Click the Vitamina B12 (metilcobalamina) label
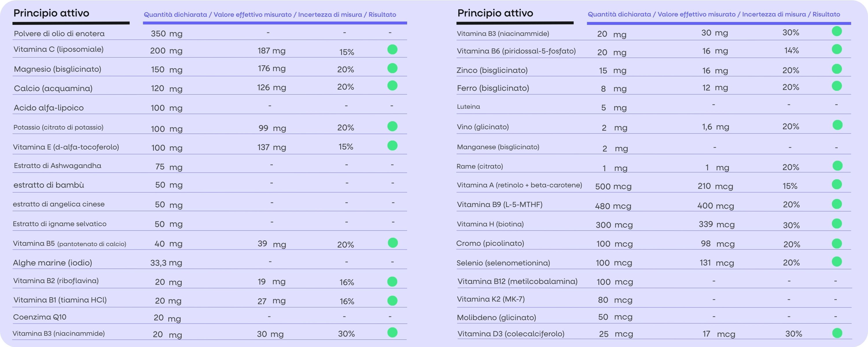 click(x=517, y=281)
